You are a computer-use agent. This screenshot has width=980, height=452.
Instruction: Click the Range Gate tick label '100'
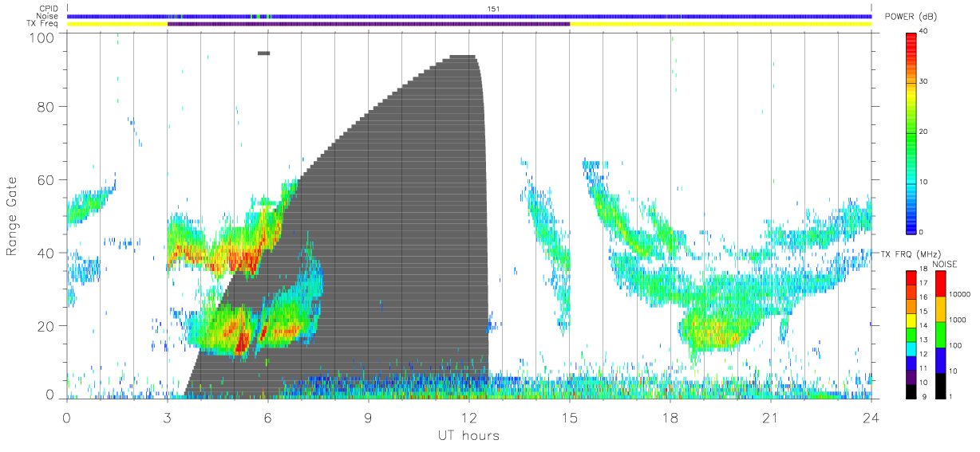click(x=41, y=37)
